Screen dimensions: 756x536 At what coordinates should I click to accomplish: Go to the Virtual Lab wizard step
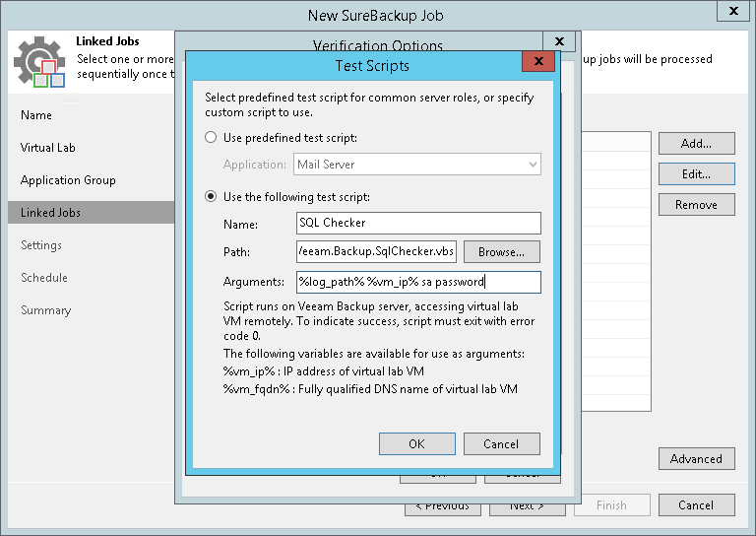coord(47,148)
